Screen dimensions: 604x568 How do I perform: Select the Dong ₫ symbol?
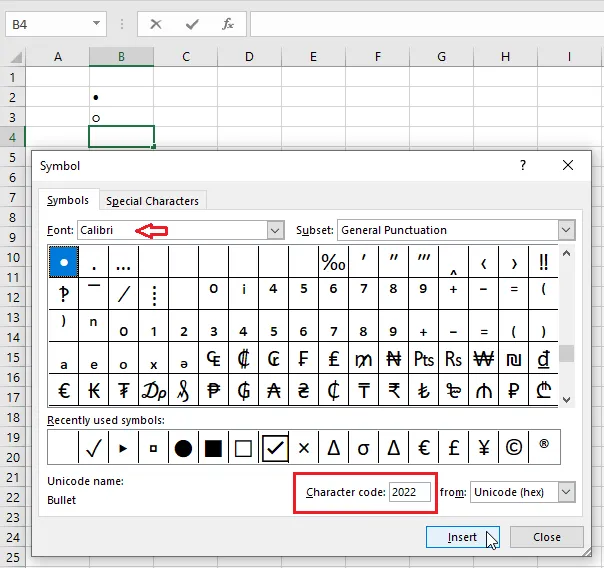coord(544,359)
